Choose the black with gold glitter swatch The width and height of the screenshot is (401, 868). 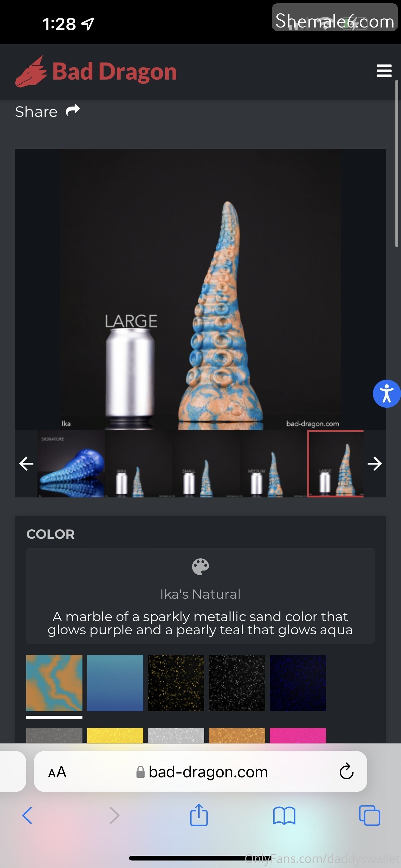coord(176,683)
